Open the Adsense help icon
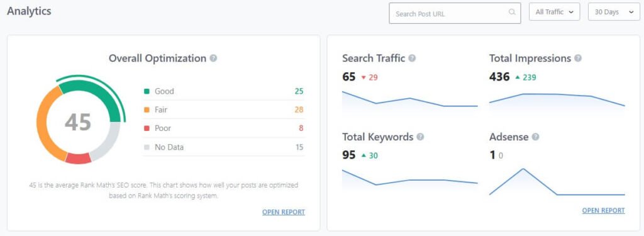The height and width of the screenshot is (236, 644). pyautogui.click(x=535, y=137)
